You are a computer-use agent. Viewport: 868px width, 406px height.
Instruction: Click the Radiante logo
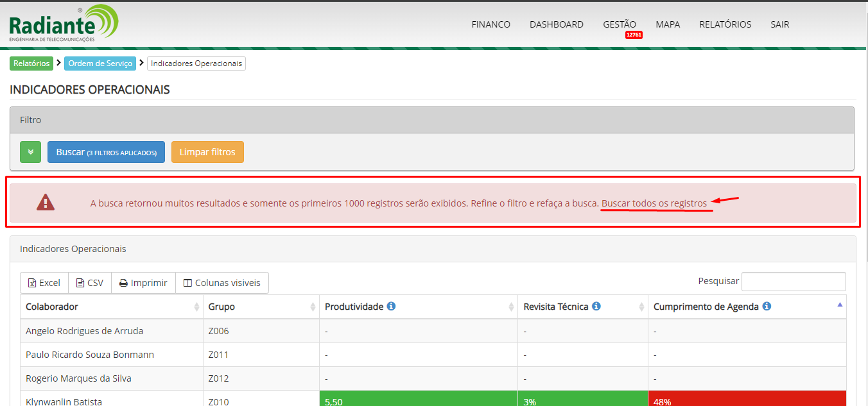[x=64, y=24]
